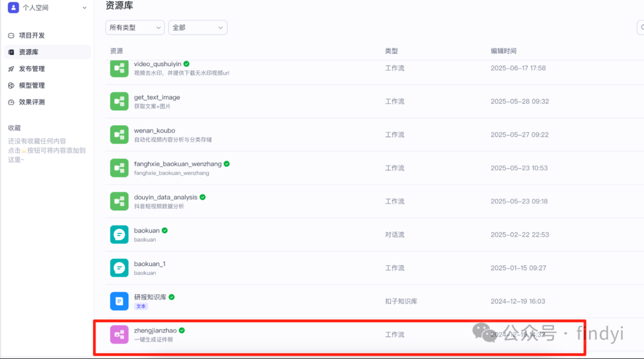644x359 pixels.
Task: Open the wenan_koubo resource name
Action: click(x=154, y=131)
